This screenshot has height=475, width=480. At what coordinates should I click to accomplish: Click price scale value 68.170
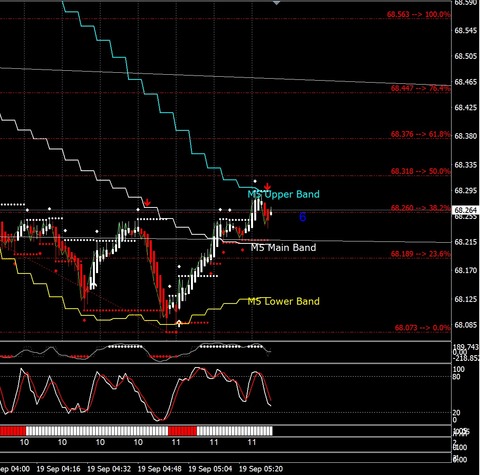click(466, 270)
